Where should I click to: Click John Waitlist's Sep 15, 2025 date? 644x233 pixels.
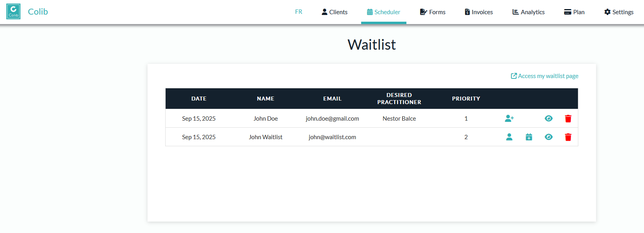199,137
